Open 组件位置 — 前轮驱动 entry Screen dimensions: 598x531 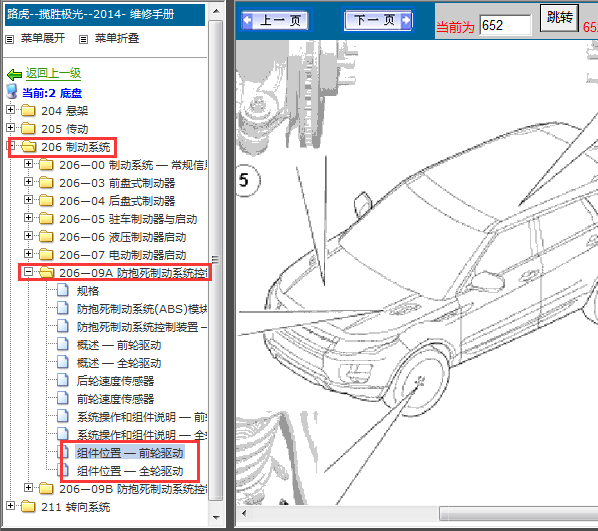click(130, 453)
